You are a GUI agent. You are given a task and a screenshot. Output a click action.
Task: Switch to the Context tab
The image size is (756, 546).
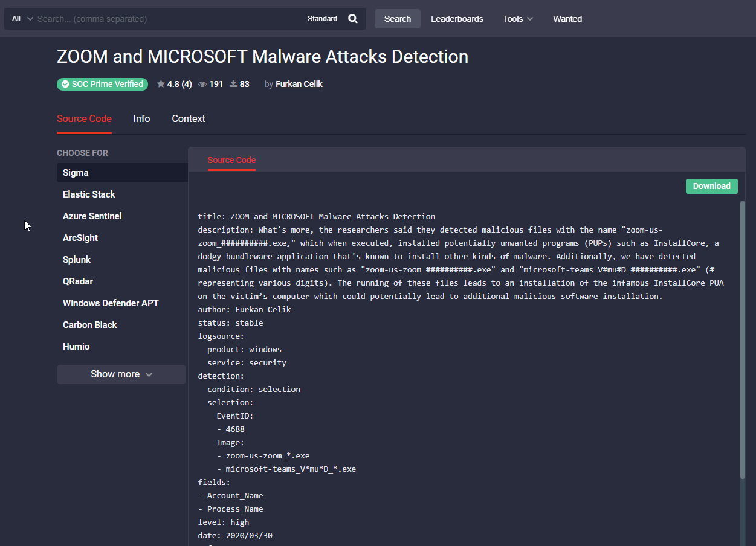tap(189, 118)
